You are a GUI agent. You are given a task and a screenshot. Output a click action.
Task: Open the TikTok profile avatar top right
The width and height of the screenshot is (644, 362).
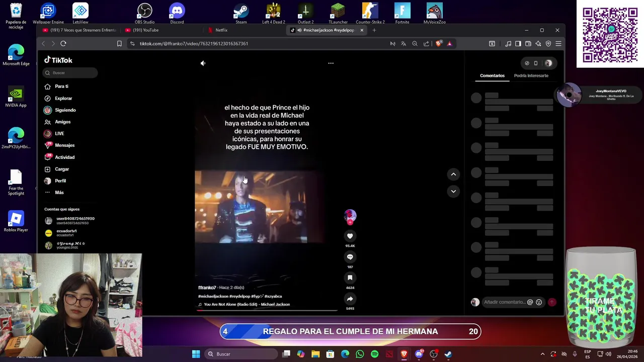click(548, 63)
